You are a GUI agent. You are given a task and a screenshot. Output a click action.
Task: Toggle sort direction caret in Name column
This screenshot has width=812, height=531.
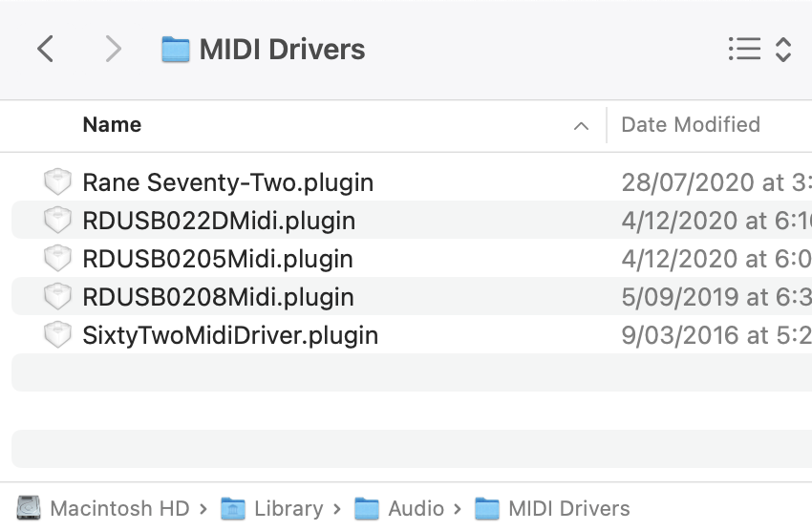coord(581,126)
